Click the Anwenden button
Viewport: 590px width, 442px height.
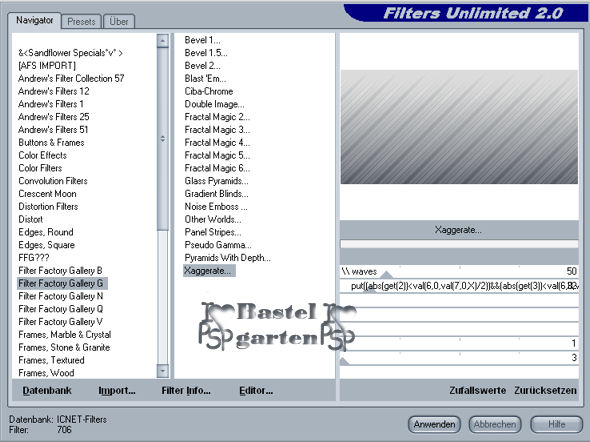[434, 424]
